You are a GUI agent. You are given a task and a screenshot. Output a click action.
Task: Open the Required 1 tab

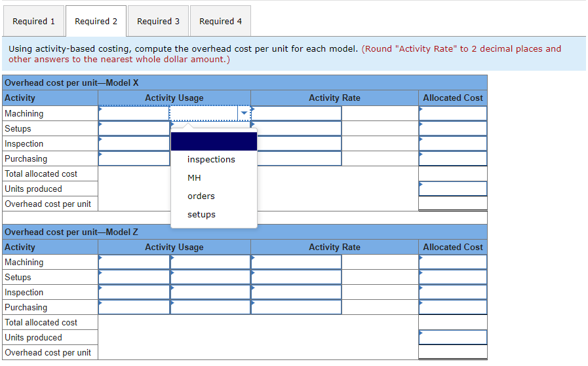click(x=33, y=21)
